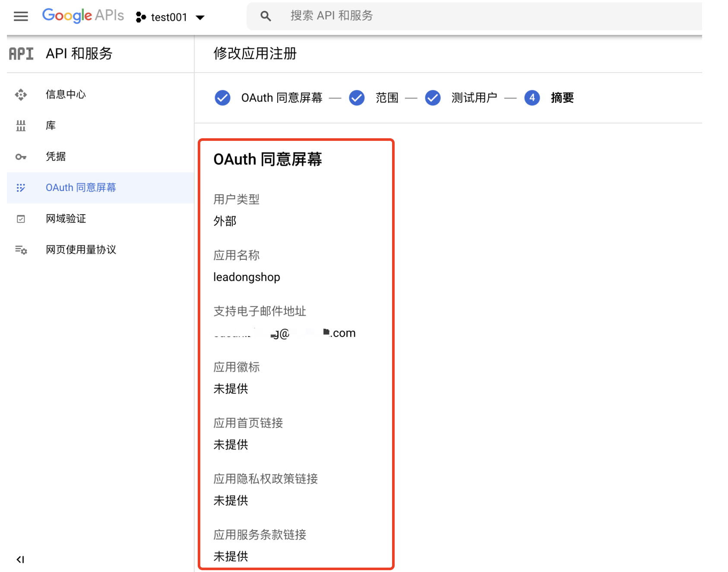Viewport: 728px width, 572px height.
Task: Select the OAuth 同意屏幕 sidebar icon
Action: pyautogui.click(x=21, y=187)
